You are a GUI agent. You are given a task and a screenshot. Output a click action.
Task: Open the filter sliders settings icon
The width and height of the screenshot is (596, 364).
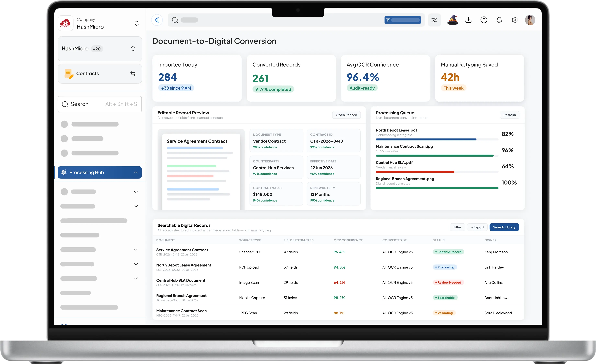(x=434, y=20)
